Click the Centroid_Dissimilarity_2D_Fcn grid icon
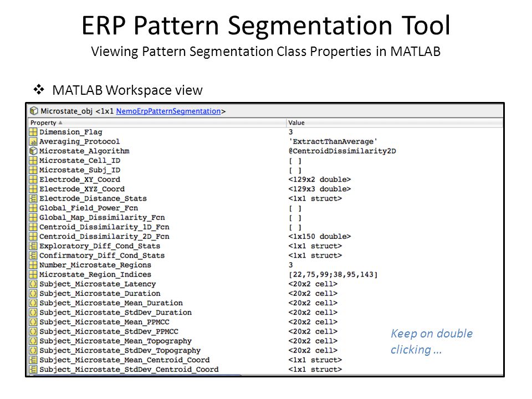532x399 pixels. [33, 237]
